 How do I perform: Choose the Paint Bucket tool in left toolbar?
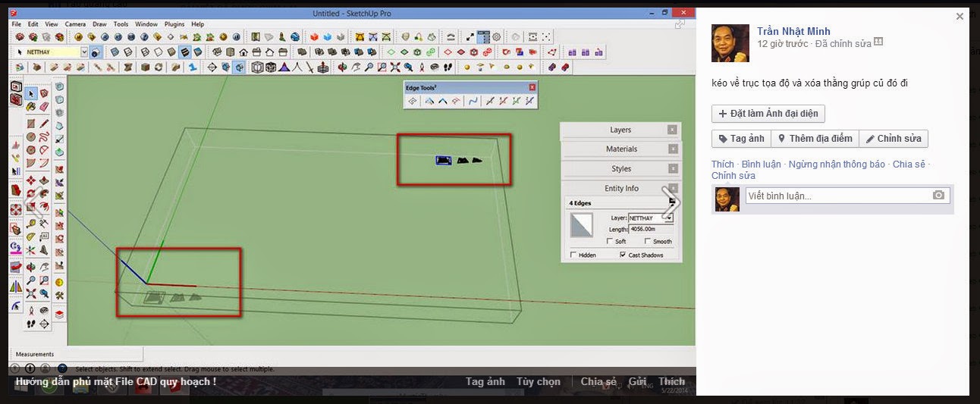pos(31,106)
